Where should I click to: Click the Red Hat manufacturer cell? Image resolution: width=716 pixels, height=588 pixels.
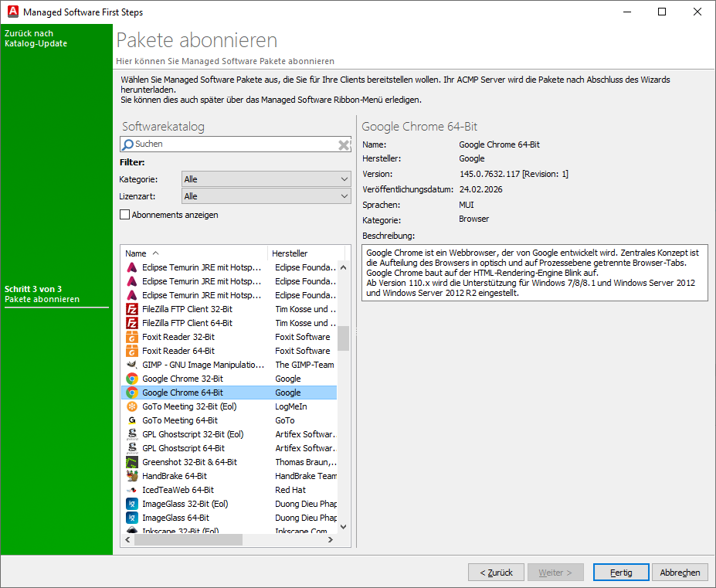point(290,490)
